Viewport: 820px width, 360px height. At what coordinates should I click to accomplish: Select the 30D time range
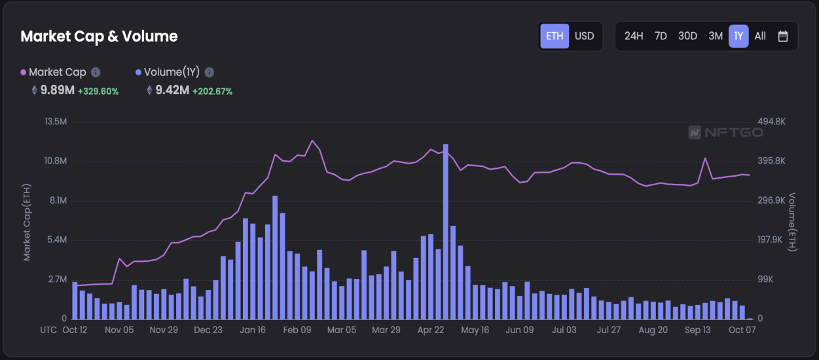pyautogui.click(x=688, y=36)
